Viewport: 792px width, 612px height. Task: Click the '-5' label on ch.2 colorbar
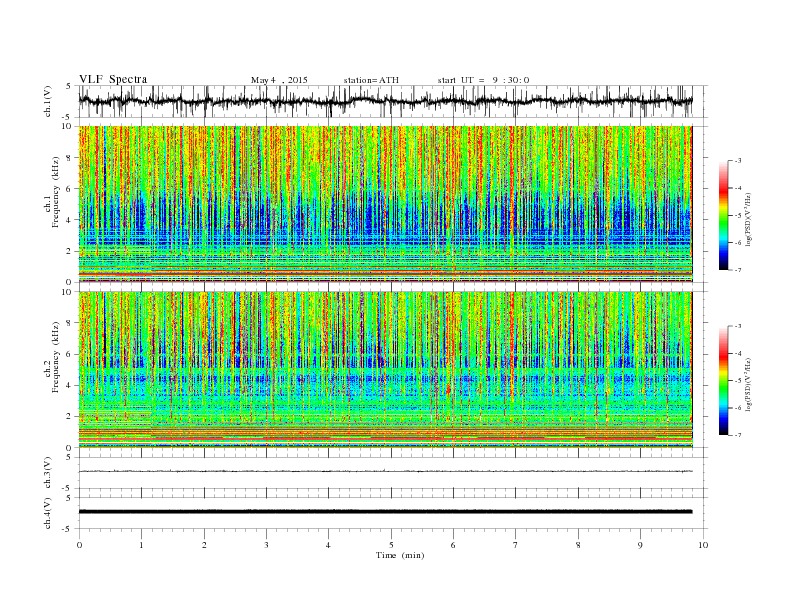coord(738,381)
